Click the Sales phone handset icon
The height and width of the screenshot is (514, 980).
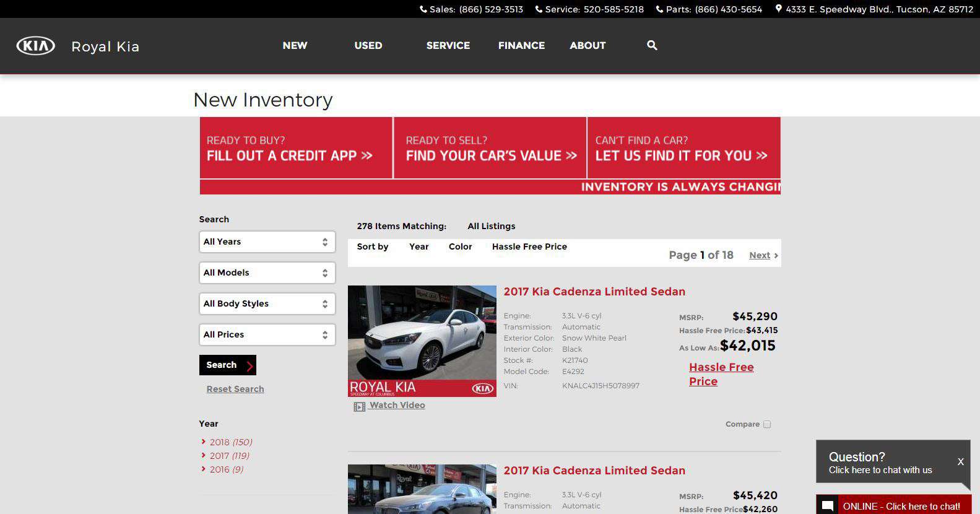(x=423, y=9)
